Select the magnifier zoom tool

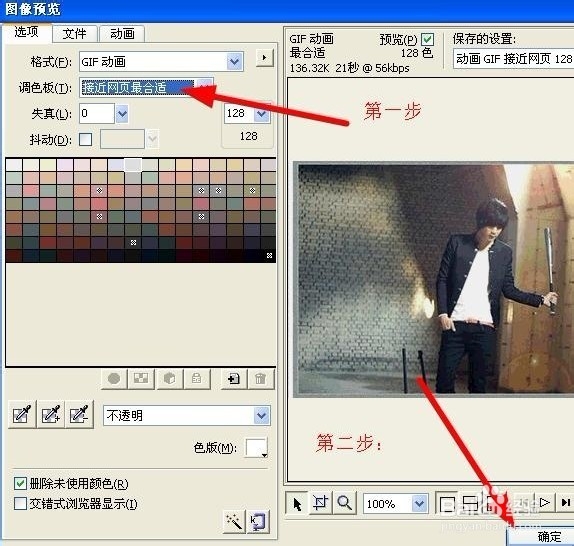click(344, 504)
